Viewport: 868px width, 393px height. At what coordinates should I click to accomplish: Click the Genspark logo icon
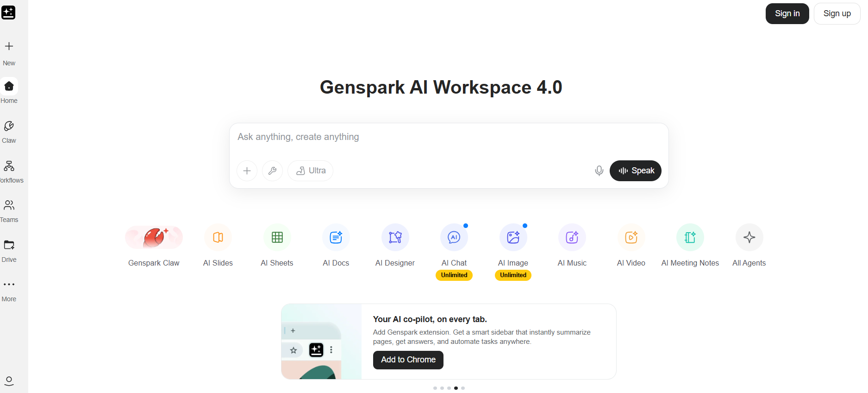point(8,13)
